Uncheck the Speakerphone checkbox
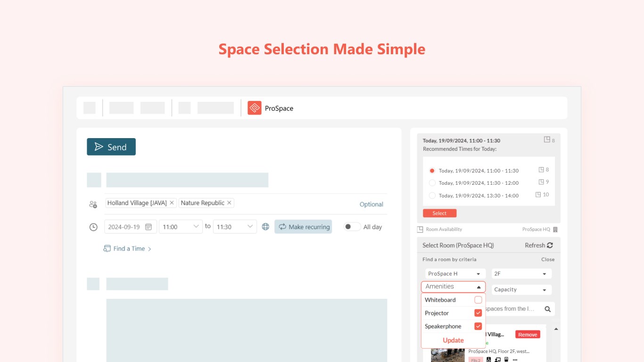Viewport: 644px width, 362px height. pyautogui.click(x=478, y=326)
